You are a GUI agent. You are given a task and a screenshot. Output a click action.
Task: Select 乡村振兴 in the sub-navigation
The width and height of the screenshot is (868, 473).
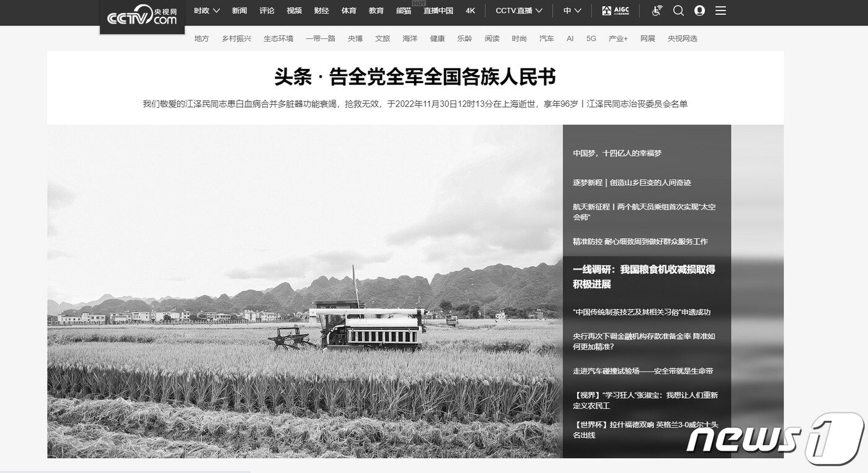[237, 38]
